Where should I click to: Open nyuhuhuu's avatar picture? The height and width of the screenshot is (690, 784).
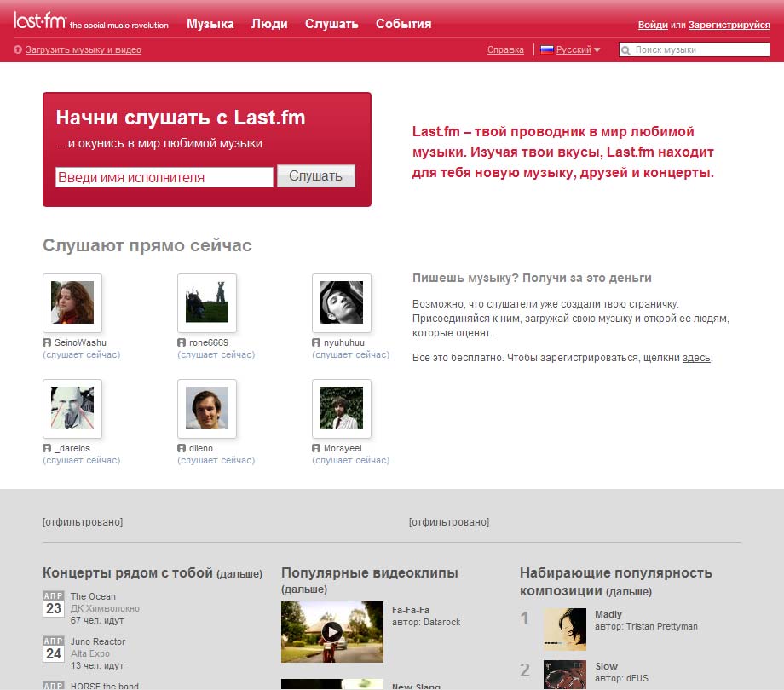click(x=342, y=302)
